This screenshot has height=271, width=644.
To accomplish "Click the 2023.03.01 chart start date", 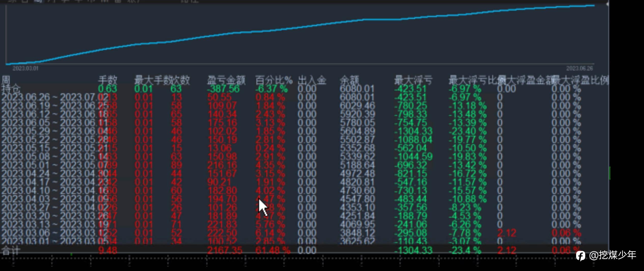I will tap(25, 68).
